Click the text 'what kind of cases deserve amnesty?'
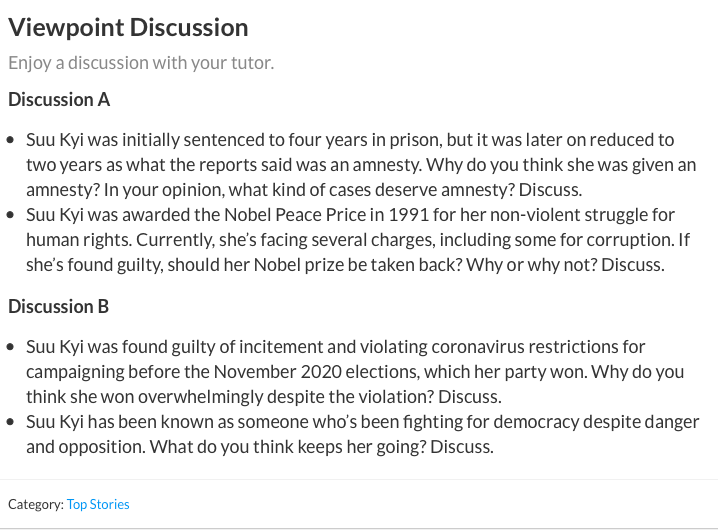The width and height of the screenshot is (718, 530). point(371,190)
